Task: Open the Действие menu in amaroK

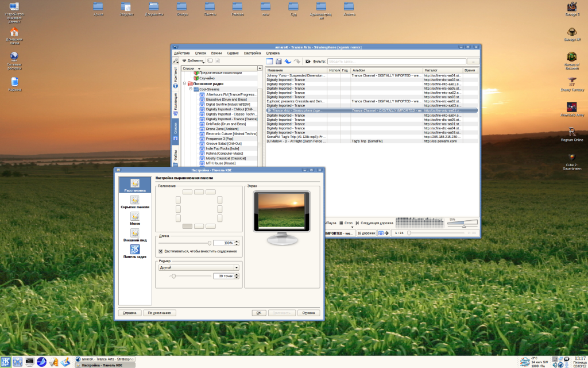Action: pyautogui.click(x=182, y=53)
